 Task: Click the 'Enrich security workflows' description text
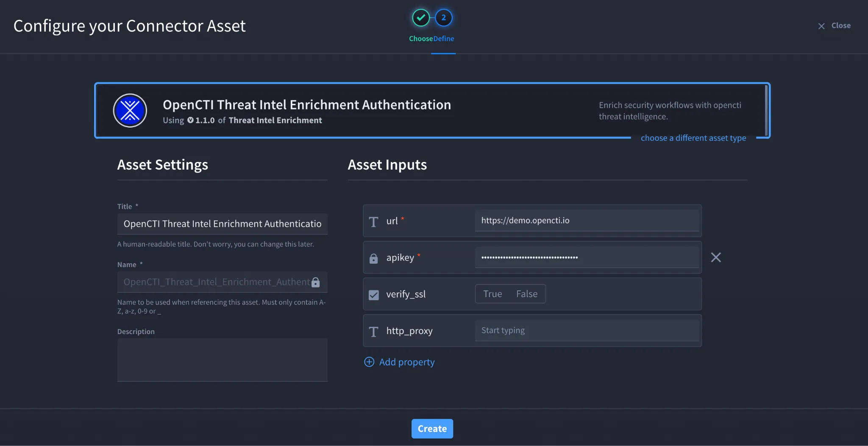pyautogui.click(x=670, y=111)
